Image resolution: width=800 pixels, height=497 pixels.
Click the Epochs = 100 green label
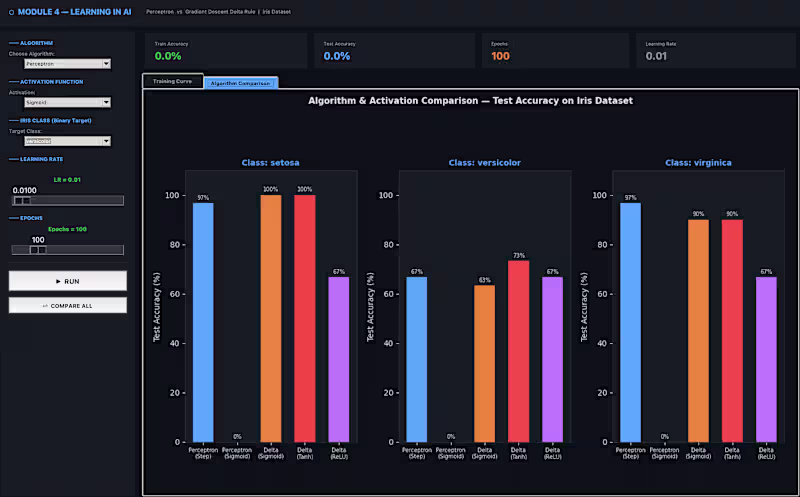click(x=67, y=229)
